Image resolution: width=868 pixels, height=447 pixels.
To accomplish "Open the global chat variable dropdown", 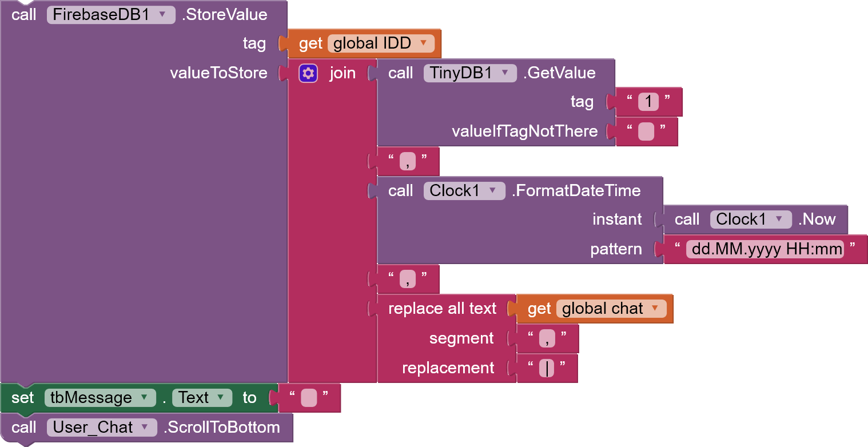I will tap(655, 308).
